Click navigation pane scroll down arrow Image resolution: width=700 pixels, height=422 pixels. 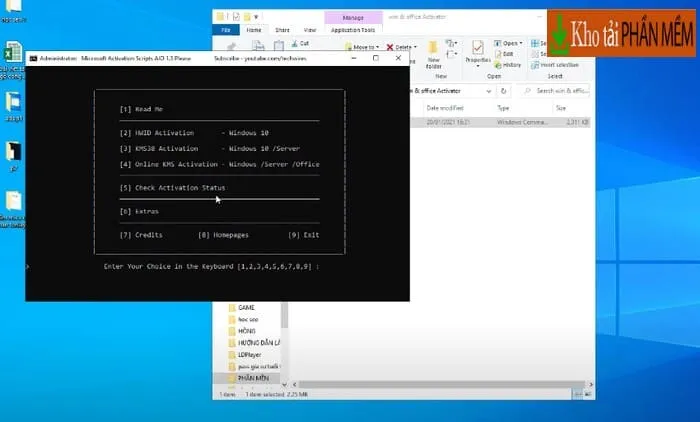click(x=284, y=384)
